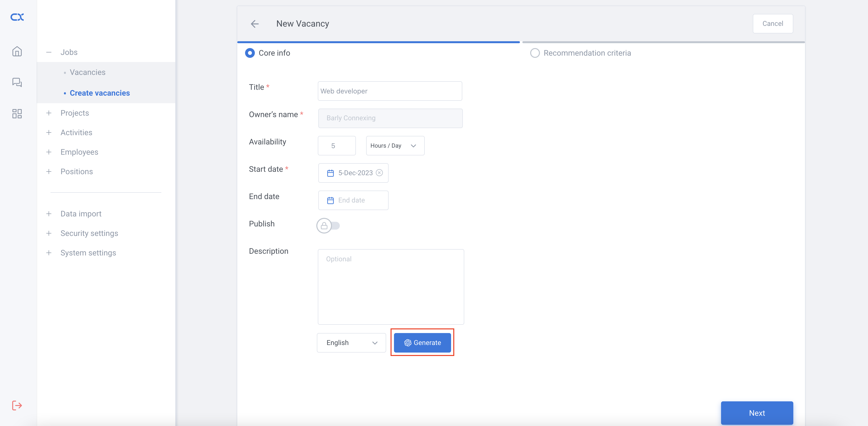Open the dashboard grid icon
This screenshot has width=868, height=426.
[17, 113]
